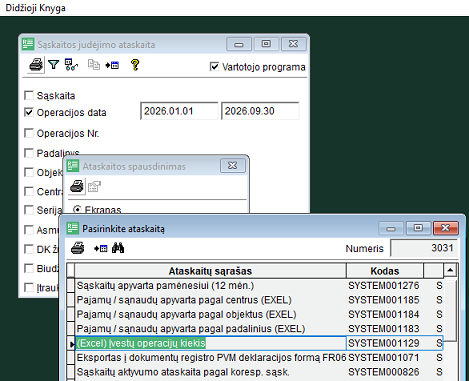Screen dimensions: 469x381
Task: Select Sąskaitų apyvarta pamėnesiui (12 mėn.) row
Action: 211,286
